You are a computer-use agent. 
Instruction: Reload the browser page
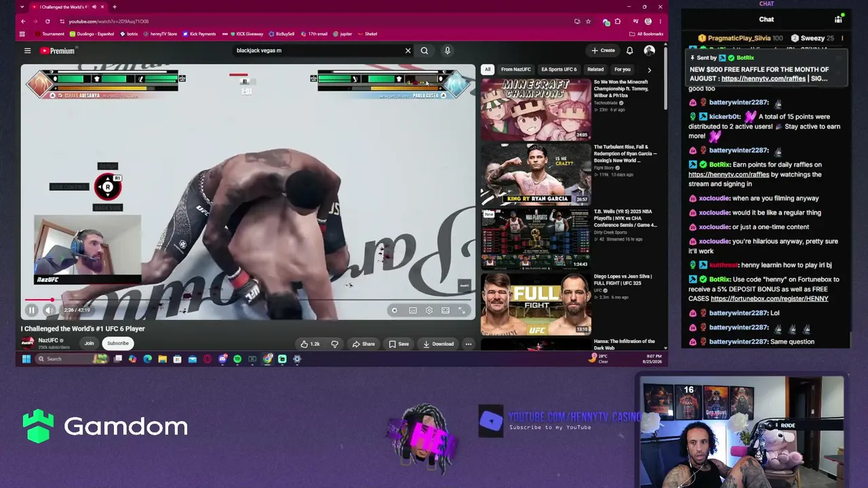click(x=47, y=21)
